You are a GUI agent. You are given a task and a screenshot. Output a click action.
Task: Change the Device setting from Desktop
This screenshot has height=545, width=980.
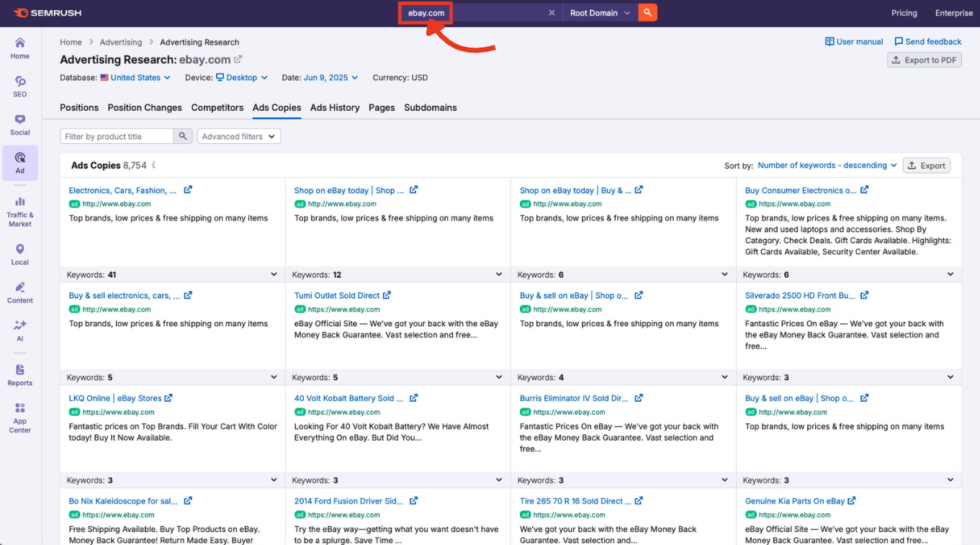(x=241, y=77)
